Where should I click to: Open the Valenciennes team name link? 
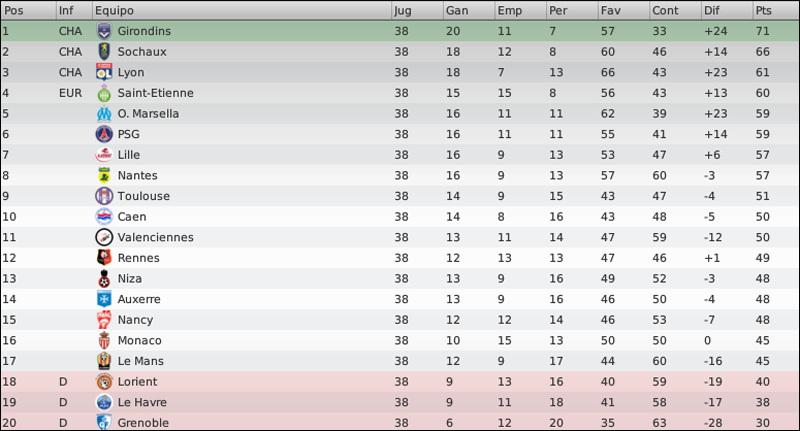tap(156, 237)
